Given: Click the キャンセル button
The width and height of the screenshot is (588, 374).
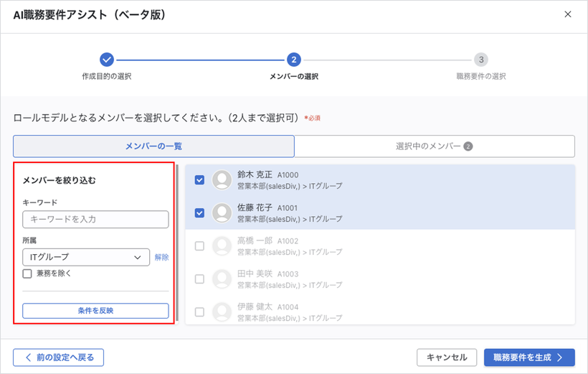Looking at the screenshot, I should [x=447, y=357].
